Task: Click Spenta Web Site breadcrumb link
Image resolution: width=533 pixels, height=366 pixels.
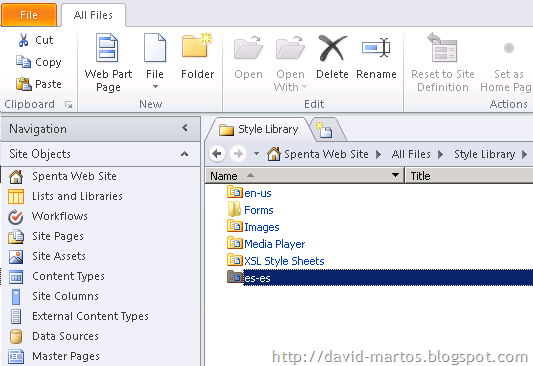Action: tap(326, 154)
